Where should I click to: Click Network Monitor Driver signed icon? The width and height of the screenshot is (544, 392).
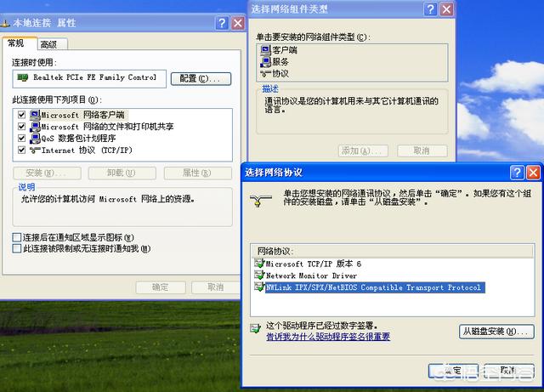point(259,276)
